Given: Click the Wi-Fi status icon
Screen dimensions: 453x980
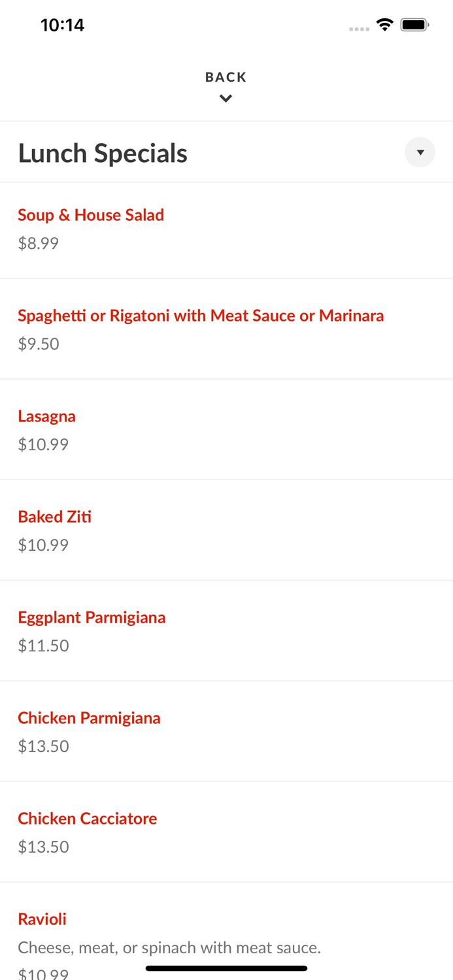Looking at the screenshot, I should tap(384, 25).
